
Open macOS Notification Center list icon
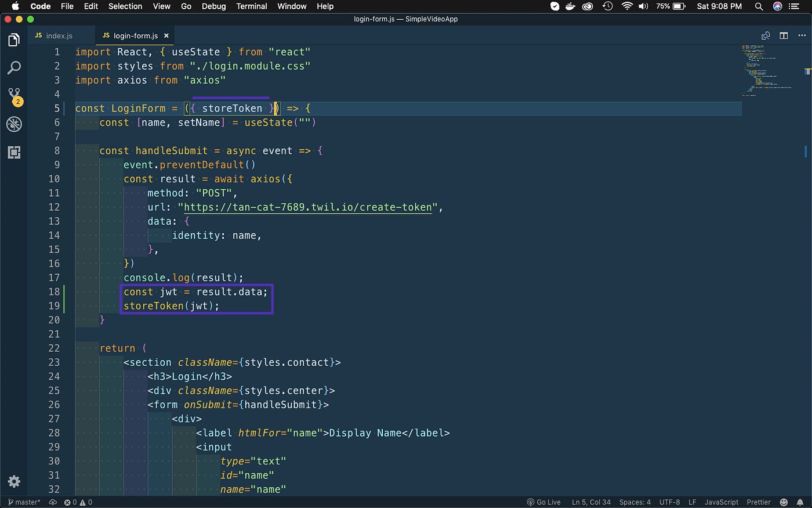point(795,6)
